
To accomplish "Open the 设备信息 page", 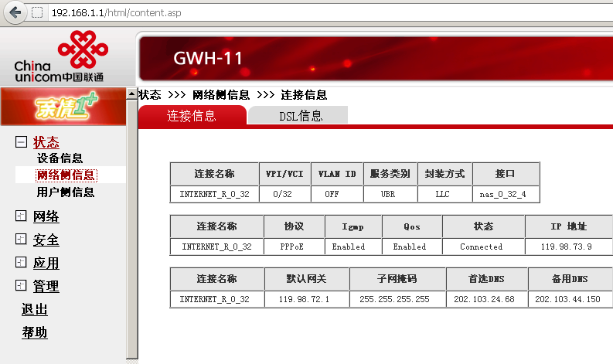I will pos(60,158).
